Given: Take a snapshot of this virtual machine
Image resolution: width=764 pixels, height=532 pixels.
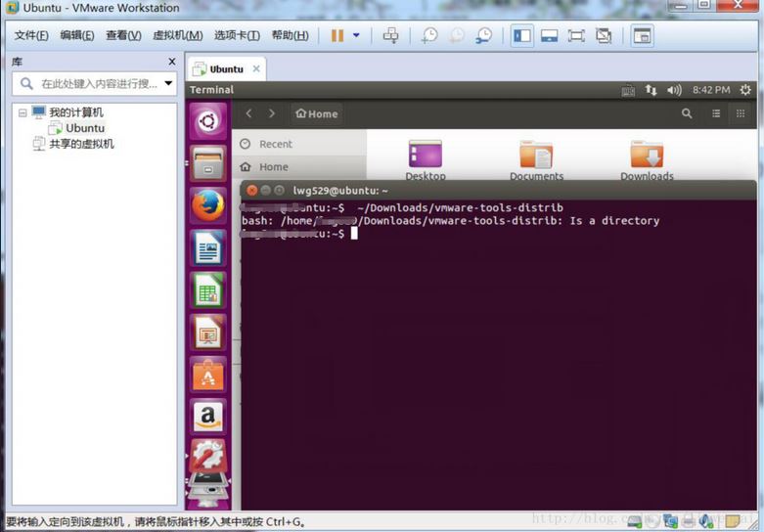Looking at the screenshot, I should (429, 36).
